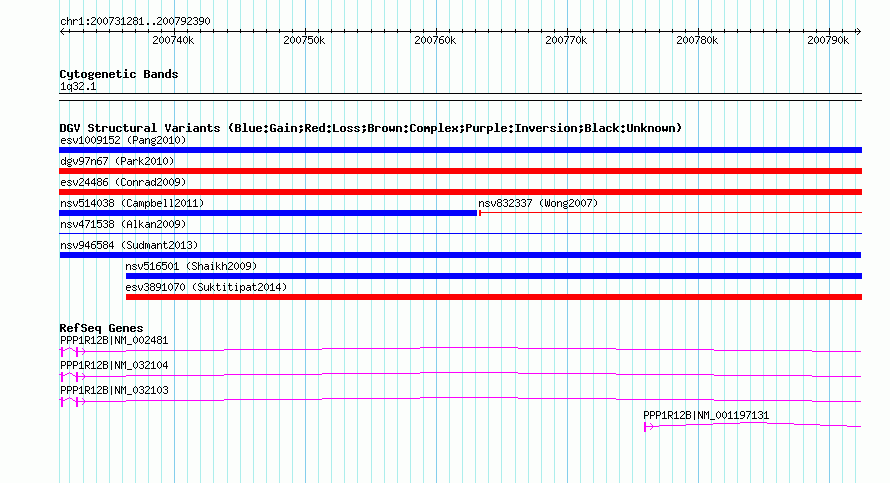Click the 200760k ruler tick label
Image resolution: width=890 pixels, height=483 pixels.
435,40
